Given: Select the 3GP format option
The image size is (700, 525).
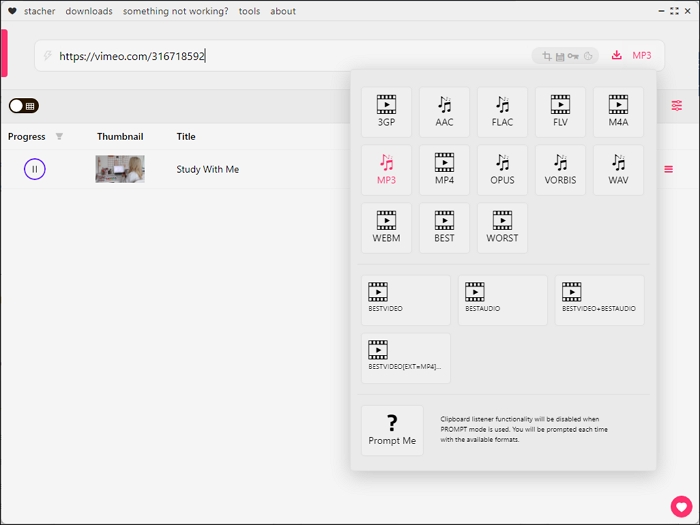Looking at the screenshot, I should point(386,112).
